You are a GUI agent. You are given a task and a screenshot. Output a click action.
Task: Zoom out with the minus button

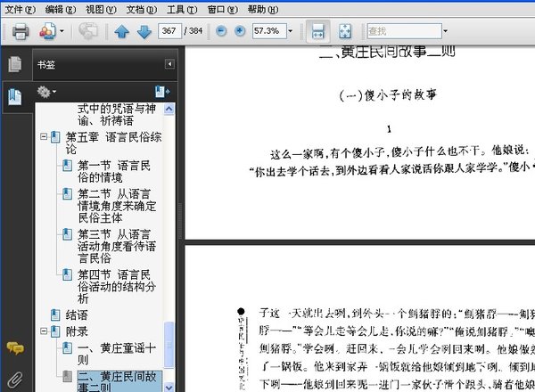[221, 31]
